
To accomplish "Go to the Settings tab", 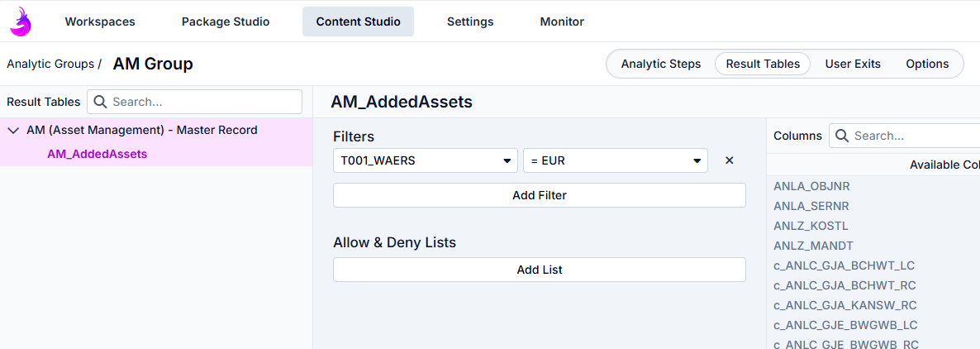I will (x=470, y=22).
